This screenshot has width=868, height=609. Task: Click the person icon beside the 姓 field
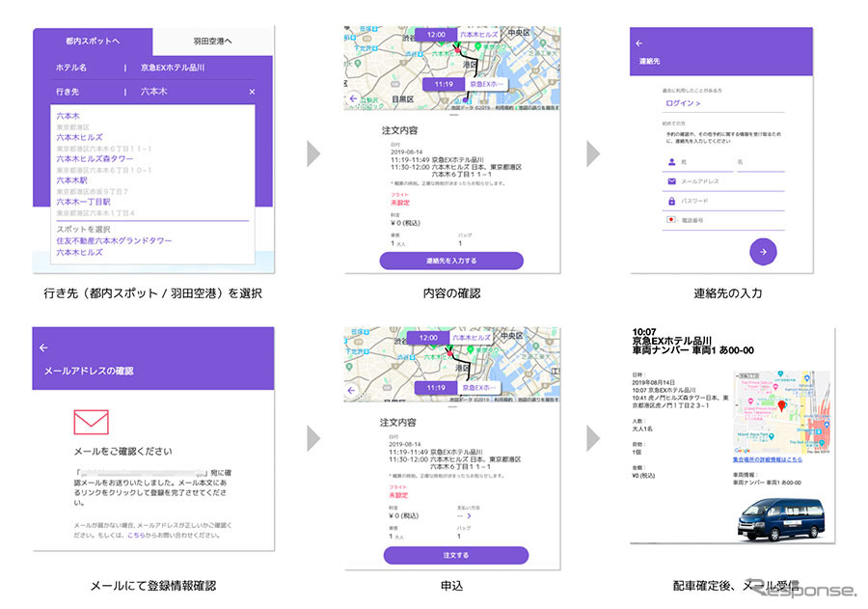coord(670,161)
